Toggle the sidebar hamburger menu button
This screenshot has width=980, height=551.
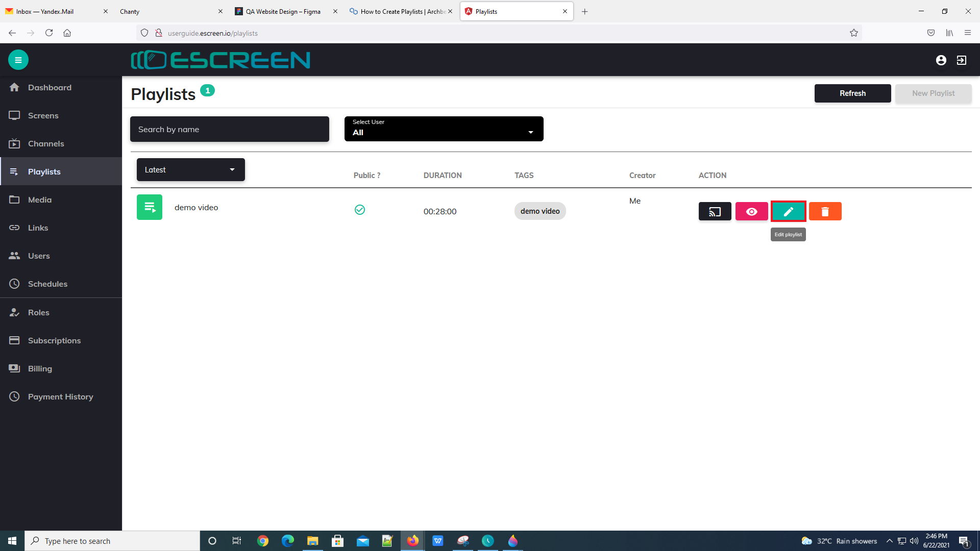(x=18, y=60)
